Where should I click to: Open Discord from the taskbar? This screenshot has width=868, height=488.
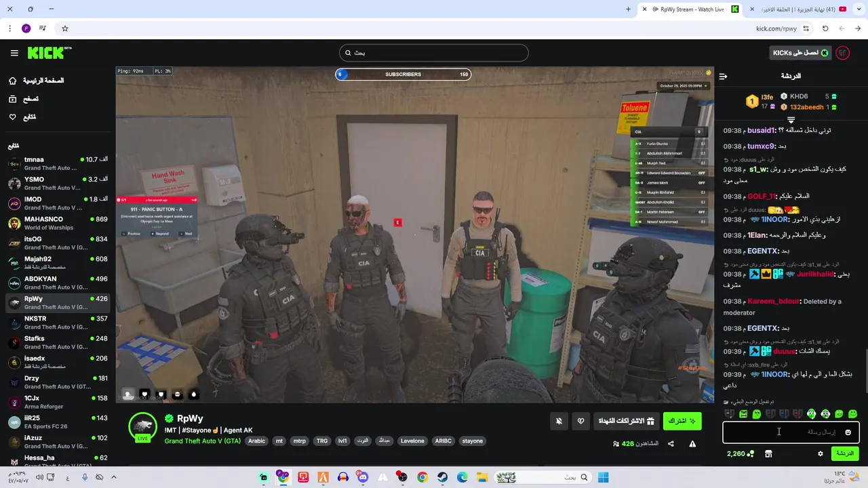(x=363, y=477)
